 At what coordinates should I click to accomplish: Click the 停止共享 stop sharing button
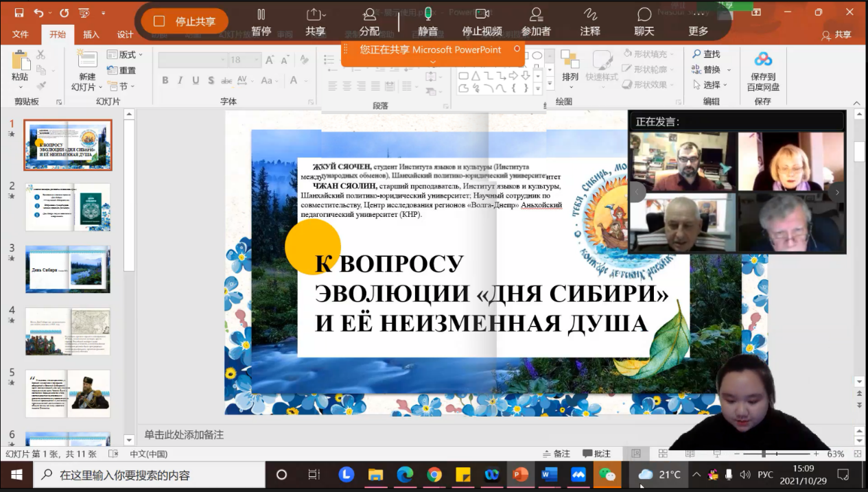coord(185,21)
